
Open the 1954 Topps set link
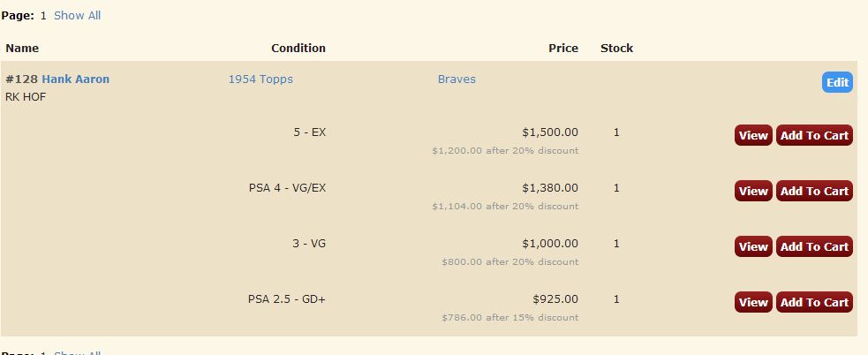point(260,79)
